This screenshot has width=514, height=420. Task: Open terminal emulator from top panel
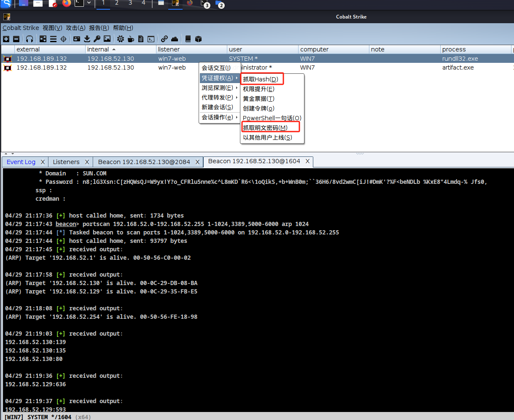(79, 3)
